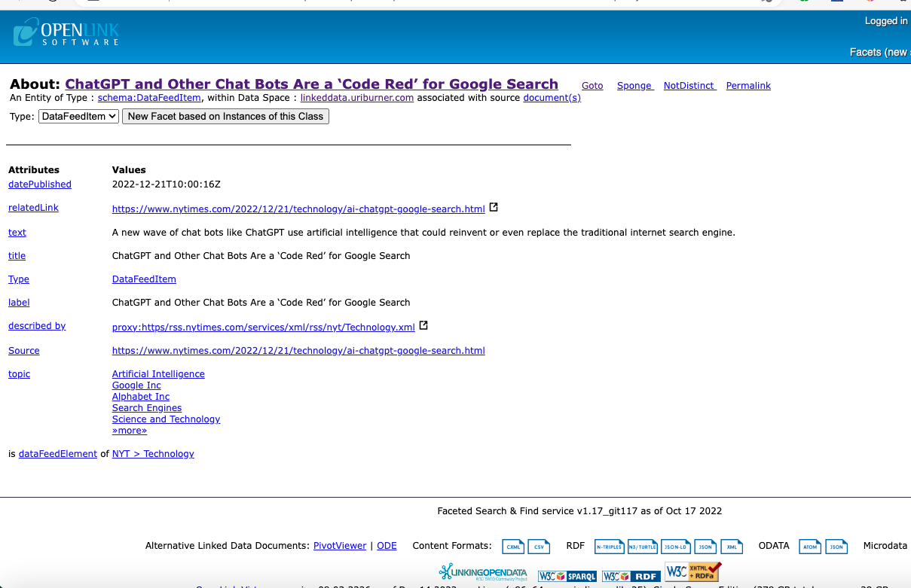Click the W3C SPARQL badge
Viewport: 911px width, 588px height.
(x=567, y=576)
